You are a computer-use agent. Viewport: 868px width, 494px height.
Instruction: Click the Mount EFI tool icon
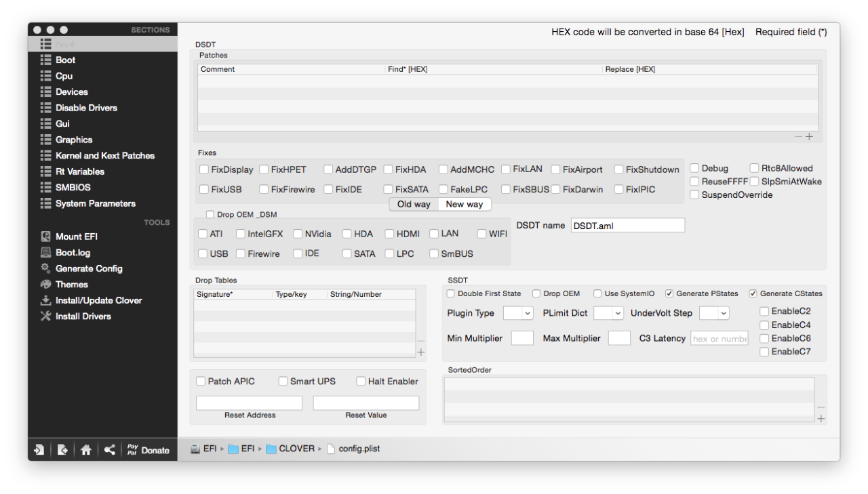[45, 236]
